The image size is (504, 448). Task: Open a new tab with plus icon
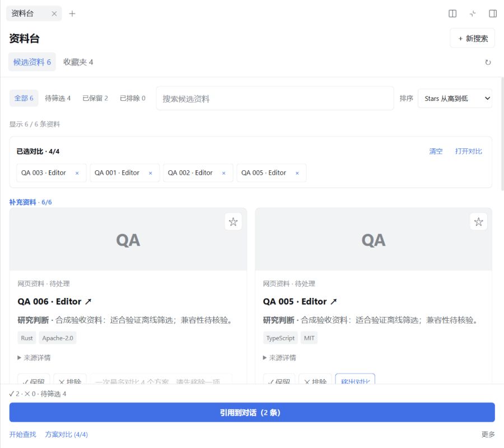[x=72, y=13]
